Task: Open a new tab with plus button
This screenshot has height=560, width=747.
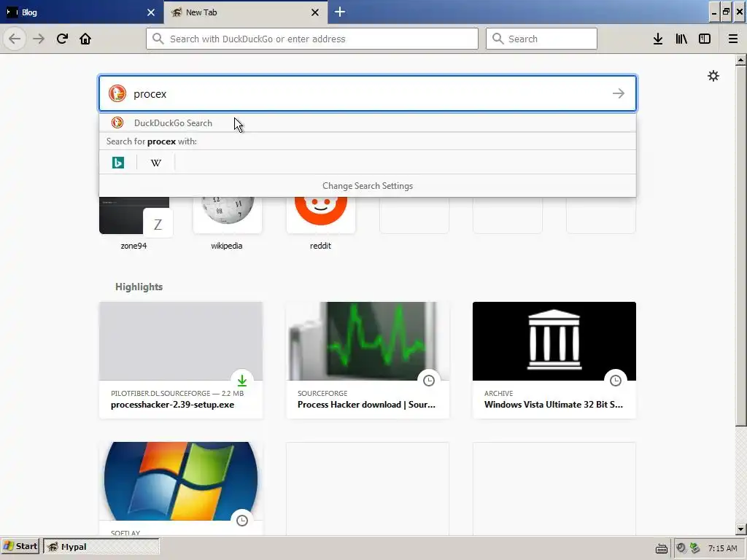Action: 340,12
